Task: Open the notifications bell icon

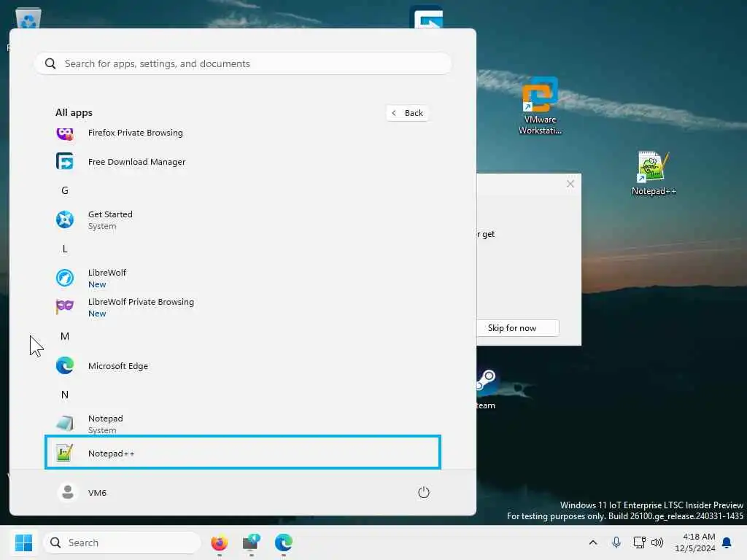Action: (727, 542)
